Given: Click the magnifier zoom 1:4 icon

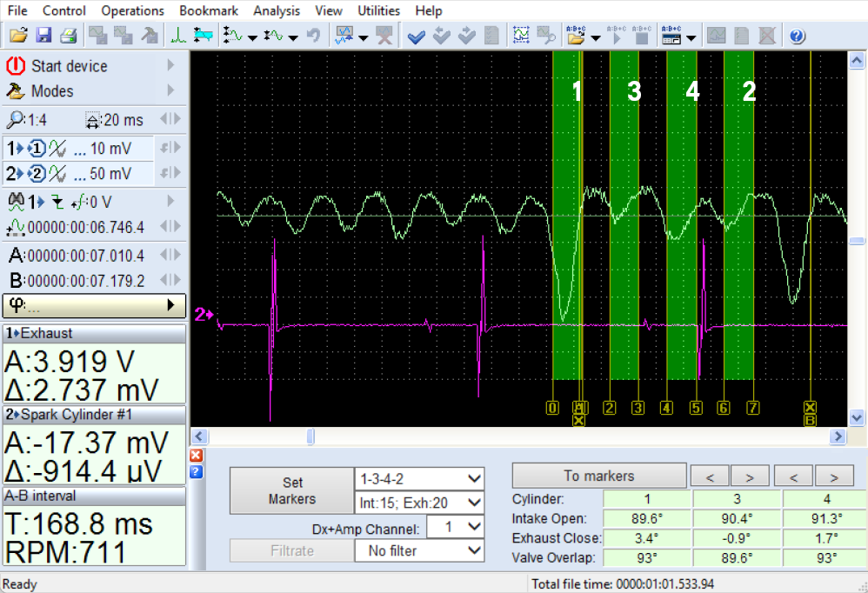Looking at the screenshot, I should coord(15,119).
